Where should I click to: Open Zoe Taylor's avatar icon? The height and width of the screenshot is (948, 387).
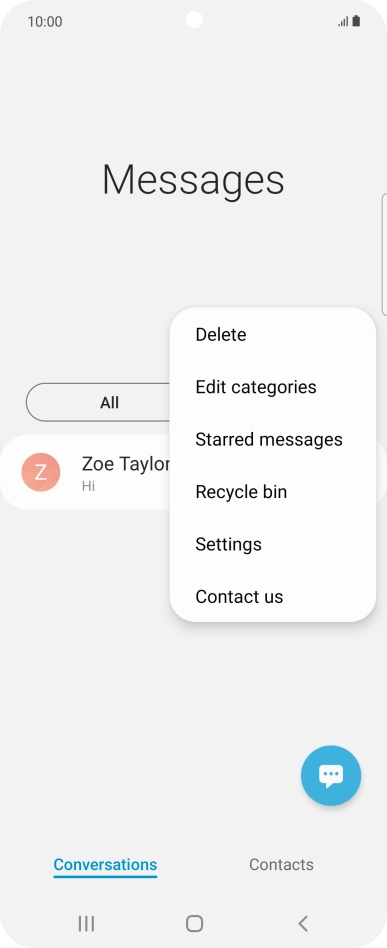pyautogui.click(x=41, y=472)
